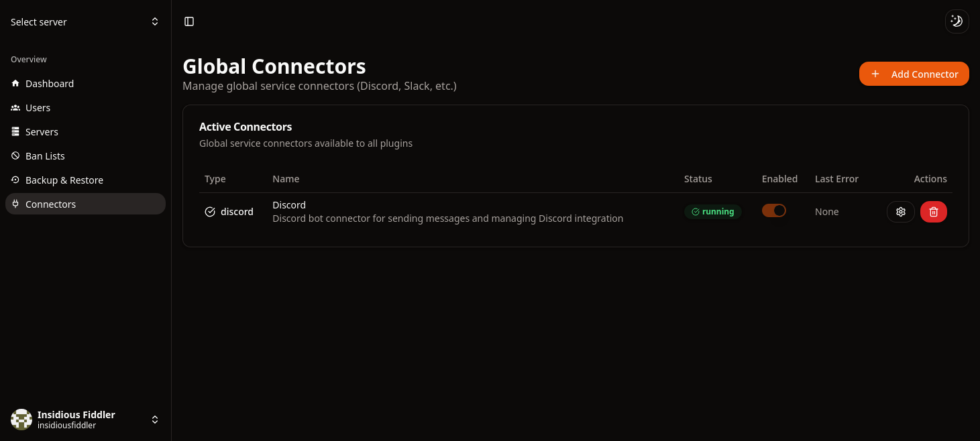Click the Ban Lists sidebar icon

click(15, 155)
